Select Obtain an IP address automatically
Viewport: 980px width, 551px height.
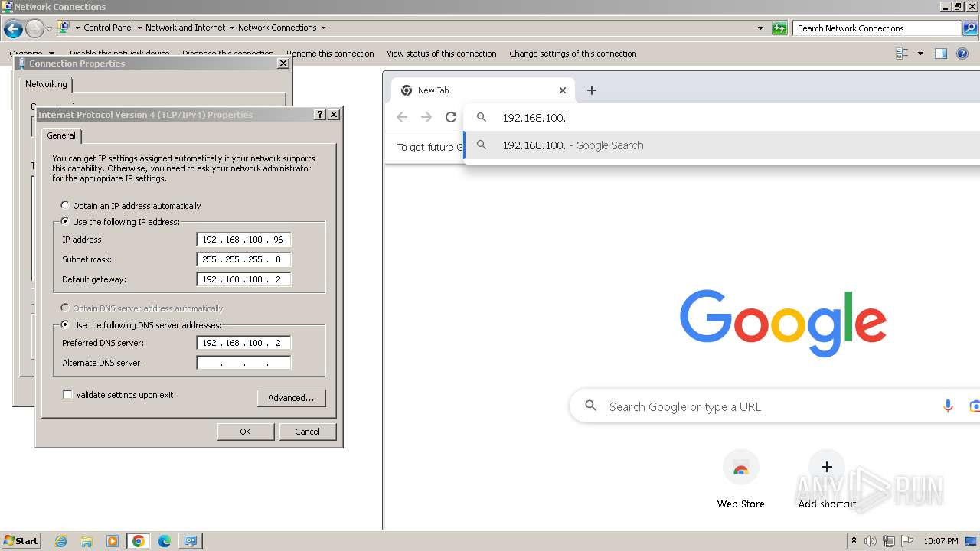[65, 205]
